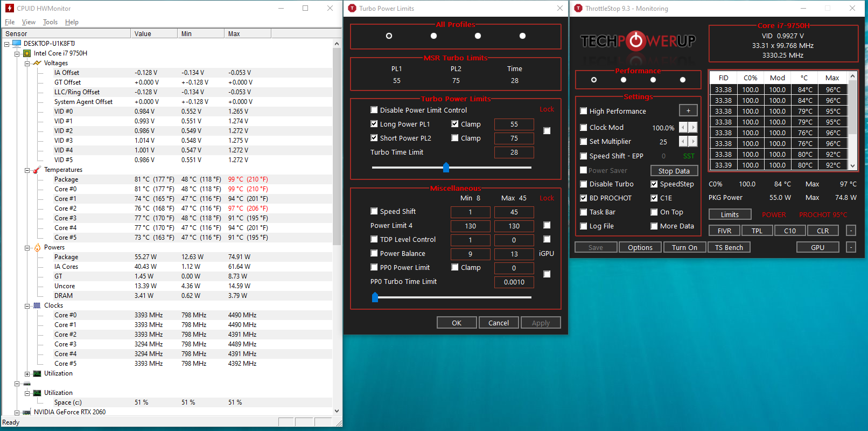868x431 pixels.
Task: Click the Intel Core i7 9750H chip icon
Action: click(27, 53)
